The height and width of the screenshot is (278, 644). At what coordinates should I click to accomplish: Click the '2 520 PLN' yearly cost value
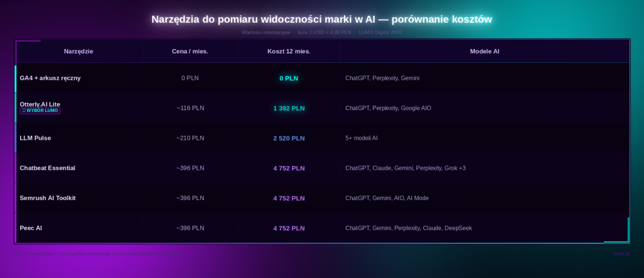coord(289,138)
